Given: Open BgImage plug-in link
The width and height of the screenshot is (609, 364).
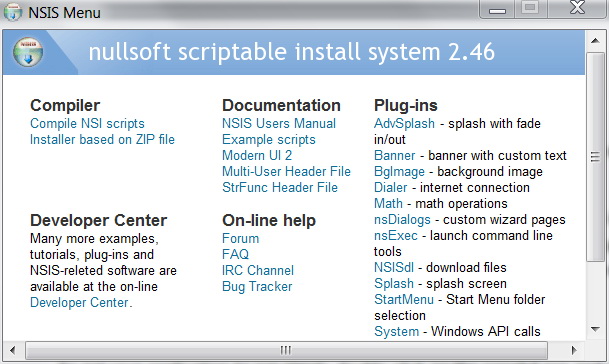Looking at the screenshot, I should click(x=399, y=171).
